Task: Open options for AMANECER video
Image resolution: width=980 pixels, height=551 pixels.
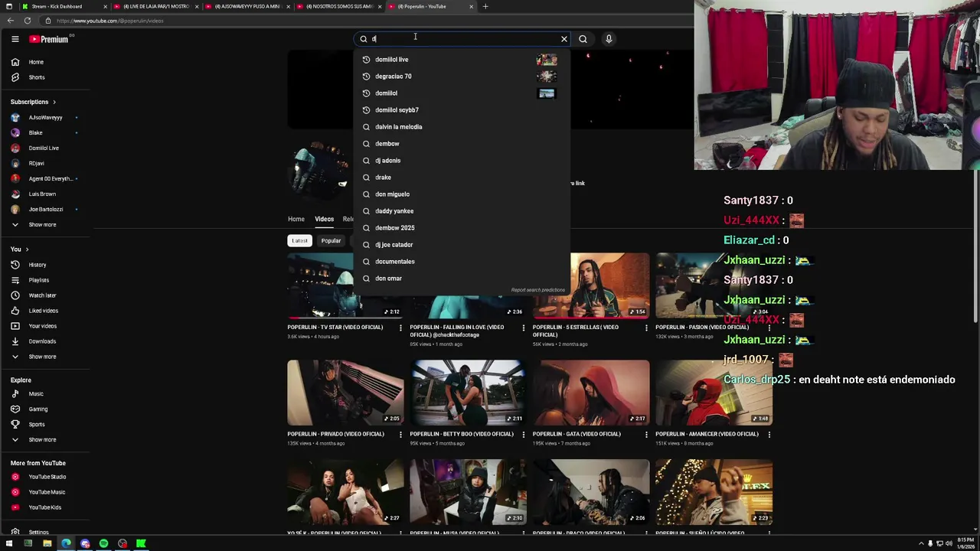Action: [769, 434]
